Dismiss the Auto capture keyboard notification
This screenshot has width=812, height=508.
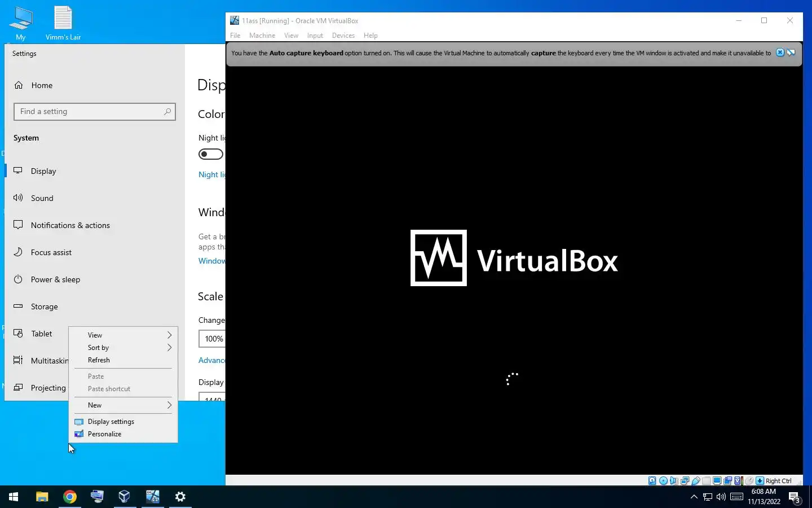(x=780, y=52)
